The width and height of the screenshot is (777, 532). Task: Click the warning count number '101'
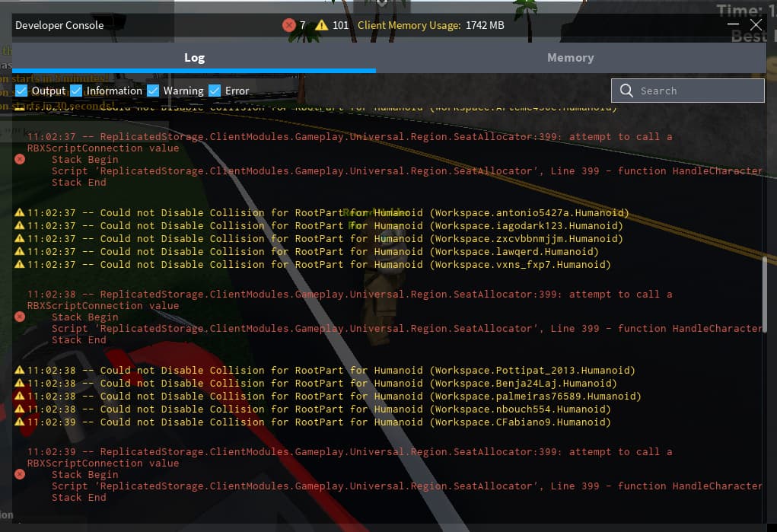(340, 25)
